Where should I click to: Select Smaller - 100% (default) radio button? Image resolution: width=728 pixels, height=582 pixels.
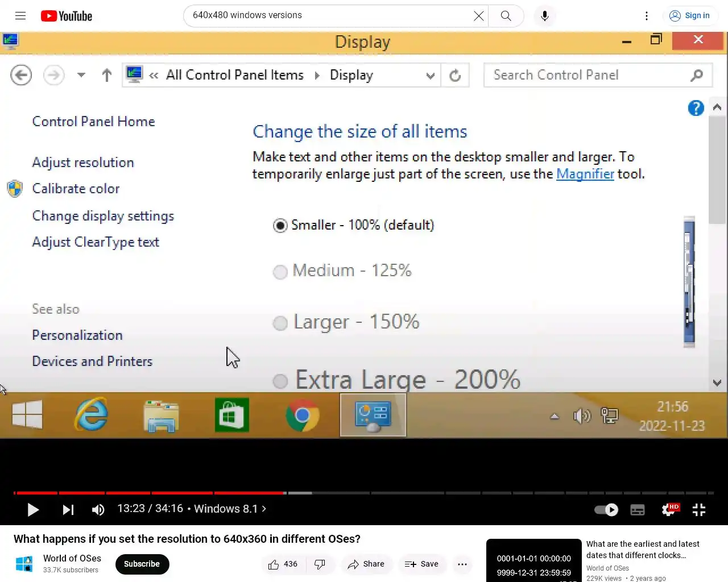point(280,226)
